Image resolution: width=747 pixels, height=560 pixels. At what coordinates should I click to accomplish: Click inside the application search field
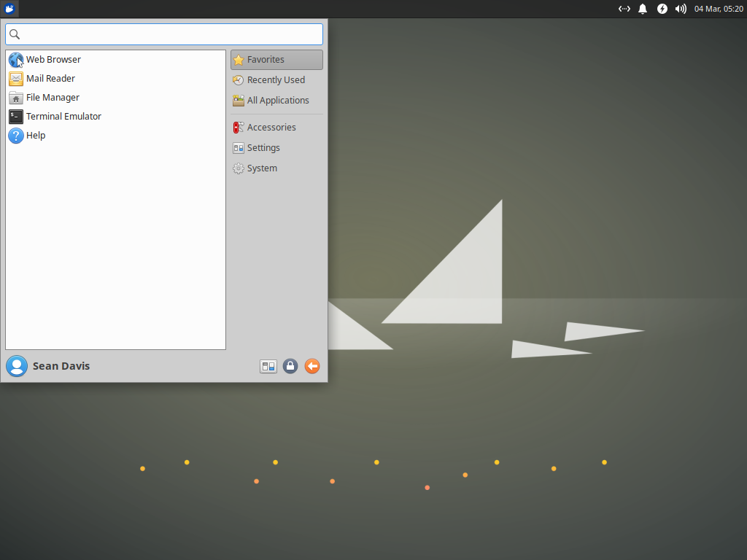point(163,34)
